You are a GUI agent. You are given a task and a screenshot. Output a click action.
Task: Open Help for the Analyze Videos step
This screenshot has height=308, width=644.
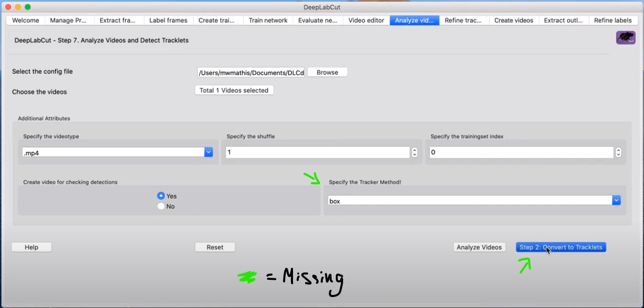click(31, 247)
